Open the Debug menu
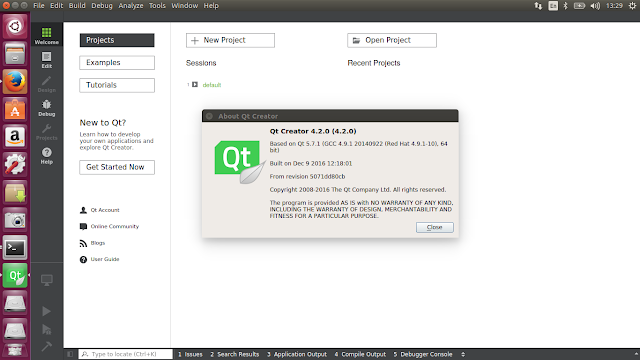 pos(102,6)
